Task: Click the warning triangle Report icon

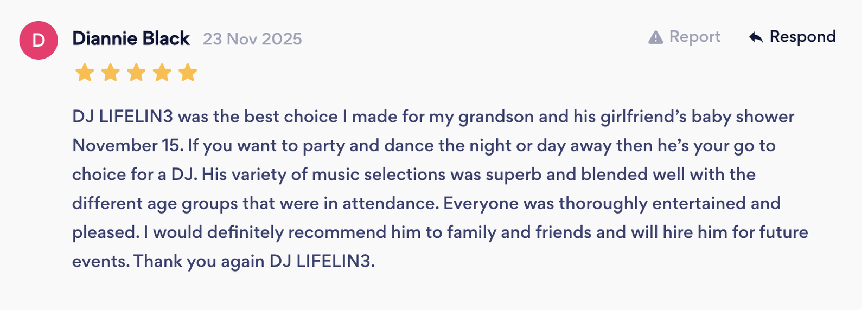Action: click(655, 37)
